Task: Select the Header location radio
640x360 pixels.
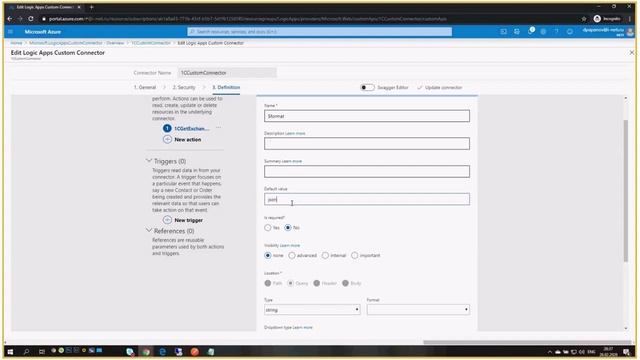Action: coord(317,283)
